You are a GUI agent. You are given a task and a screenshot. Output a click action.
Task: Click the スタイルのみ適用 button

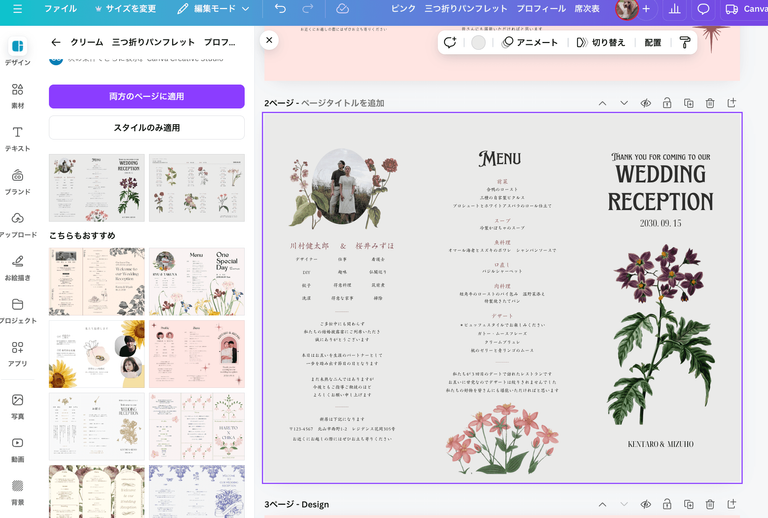pyautogui.click(x=146, y=128)
